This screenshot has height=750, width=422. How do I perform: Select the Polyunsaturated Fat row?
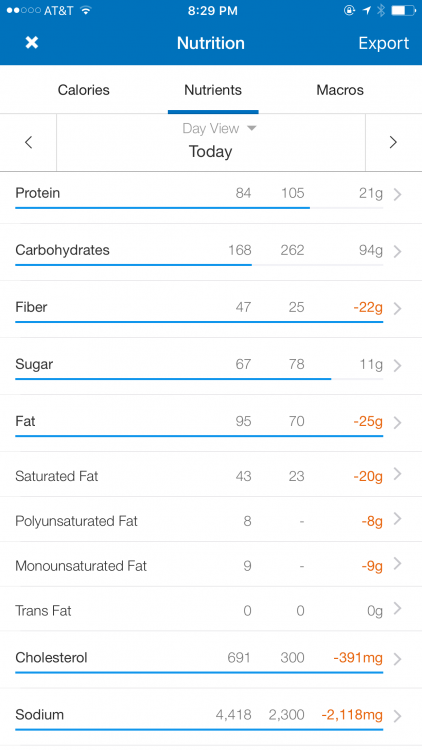pyautogui.click(x=211, y=519)
